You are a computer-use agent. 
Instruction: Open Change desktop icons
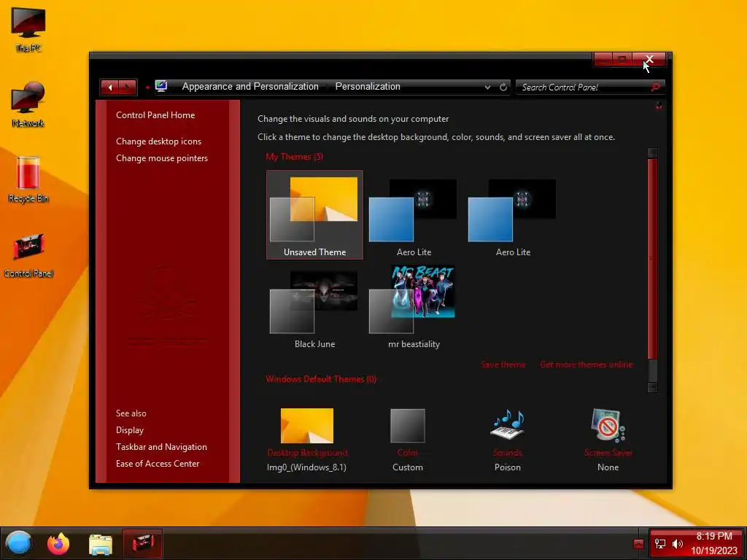158,141
